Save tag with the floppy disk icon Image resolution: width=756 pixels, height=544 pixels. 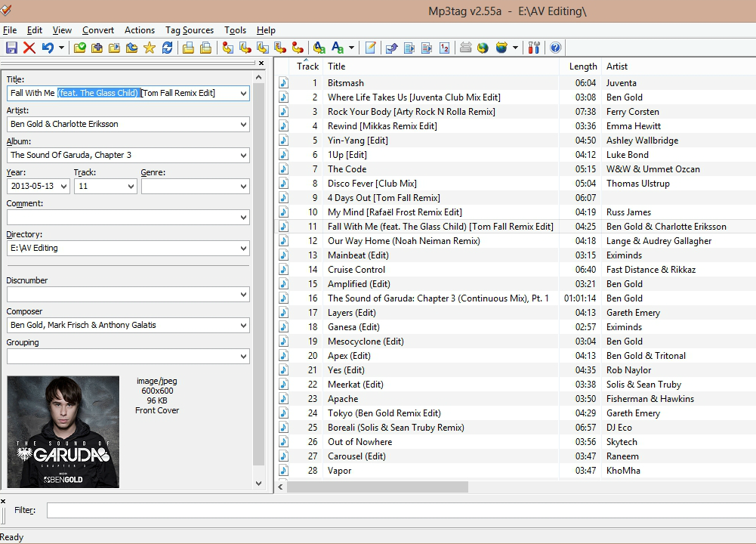[x=11, y=48]
